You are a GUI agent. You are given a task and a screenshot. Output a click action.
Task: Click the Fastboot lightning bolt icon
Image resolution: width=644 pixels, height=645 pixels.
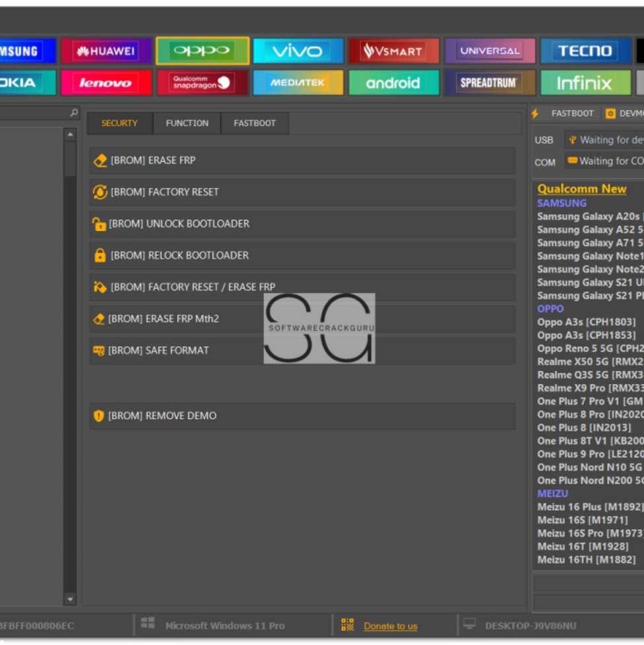[535, 114]
